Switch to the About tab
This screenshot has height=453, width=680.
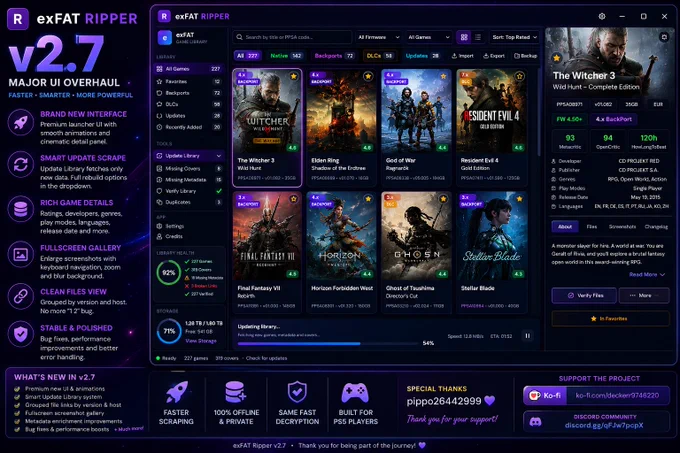click(x=565, y=227)
